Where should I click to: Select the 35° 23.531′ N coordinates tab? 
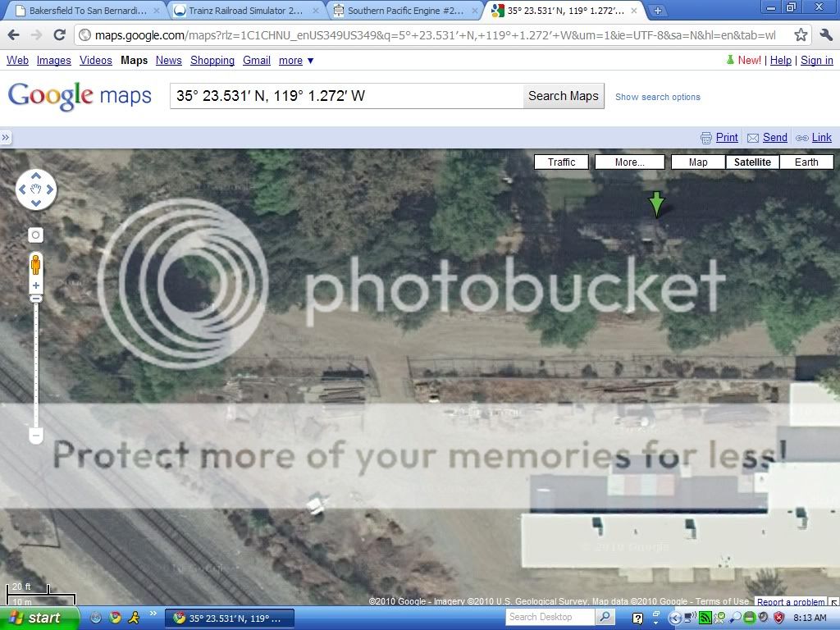565,10
